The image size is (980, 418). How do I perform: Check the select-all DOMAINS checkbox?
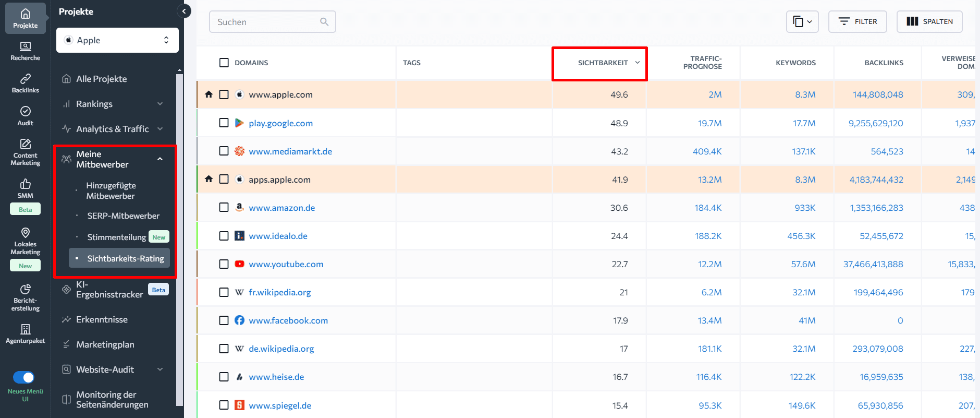(x=224, y=63)
